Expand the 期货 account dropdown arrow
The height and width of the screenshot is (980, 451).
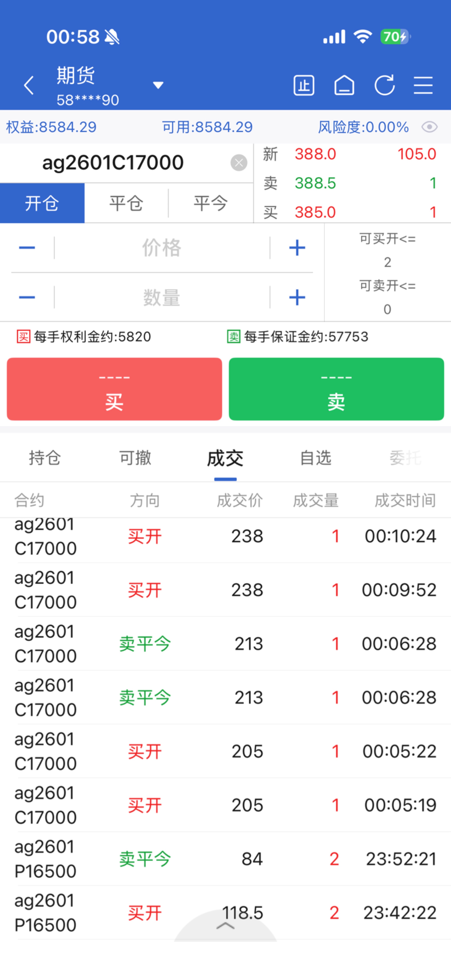[x=158, y=85]
